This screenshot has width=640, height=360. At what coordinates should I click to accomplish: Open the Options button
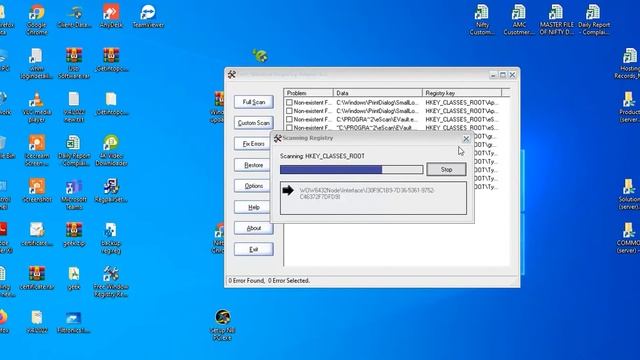253,186
